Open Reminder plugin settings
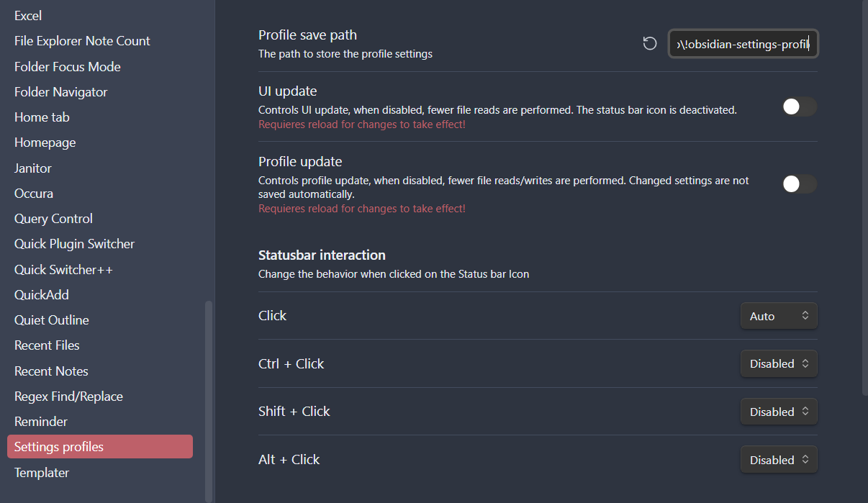The height and width of the screenshot is (503, 868). pos(41,421)
